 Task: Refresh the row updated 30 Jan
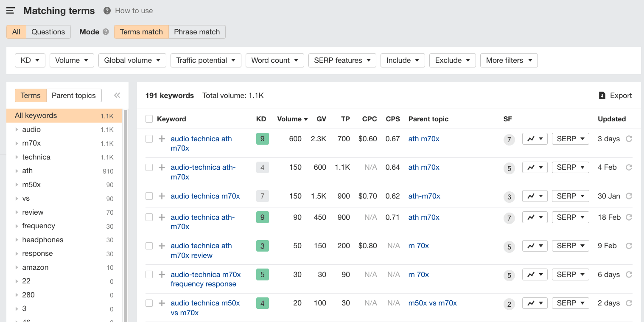pos(629,196)
